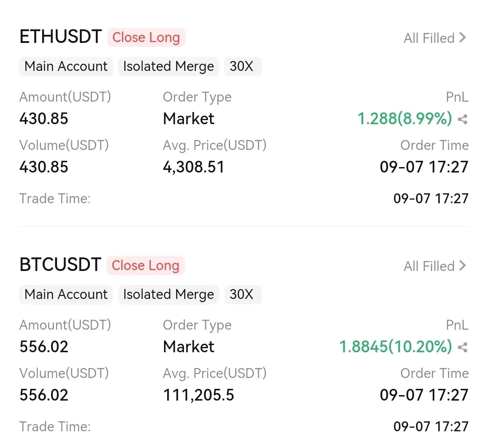
Task: Expand ETHUSDT order via All Filled chevron
Action: click(x=462, y=38)
